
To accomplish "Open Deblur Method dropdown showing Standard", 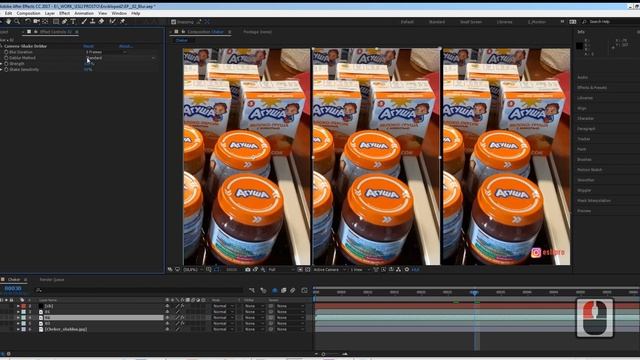I will click(120, 58).
